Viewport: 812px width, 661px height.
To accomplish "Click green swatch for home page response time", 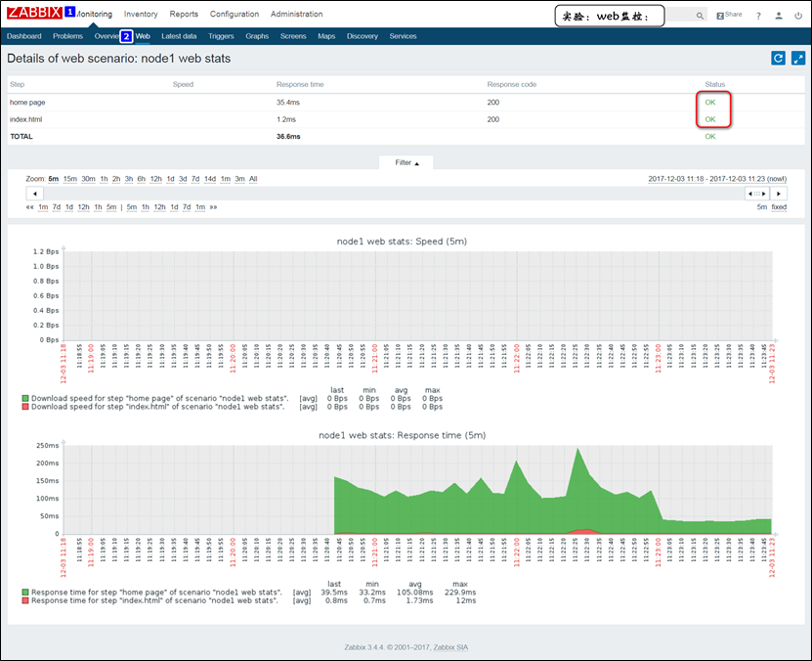I will tap(24, 593).
